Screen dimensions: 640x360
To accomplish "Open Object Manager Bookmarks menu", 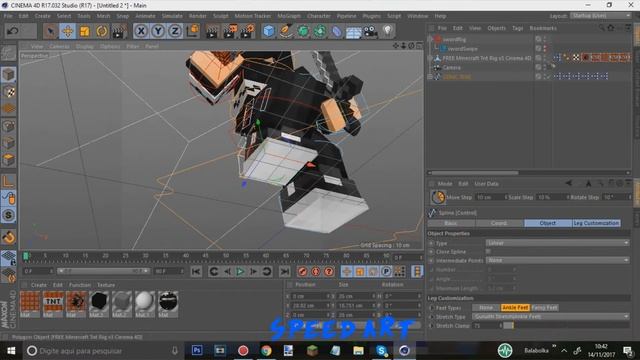I will click(543, 28).
